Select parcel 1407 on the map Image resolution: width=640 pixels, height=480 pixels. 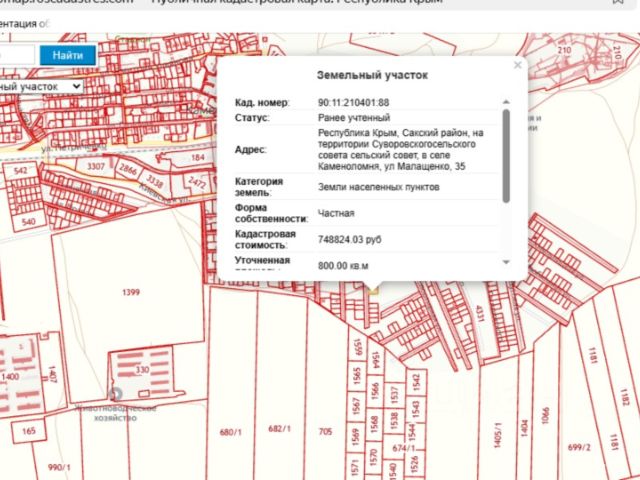click(x=52, y=374)
